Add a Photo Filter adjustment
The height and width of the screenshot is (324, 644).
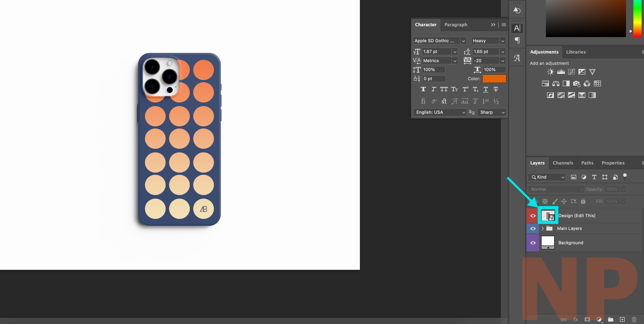click(x=576, y=84)
